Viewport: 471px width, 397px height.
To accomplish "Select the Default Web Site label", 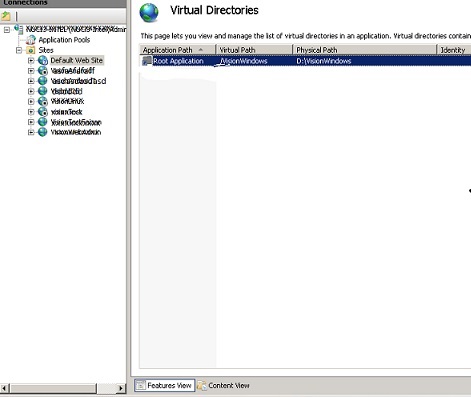I will click(77, 60).
